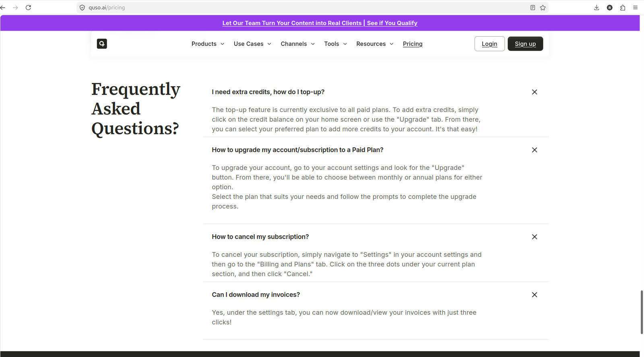Click 'How to cancel my subscription?' heading

tap(260, 237)
